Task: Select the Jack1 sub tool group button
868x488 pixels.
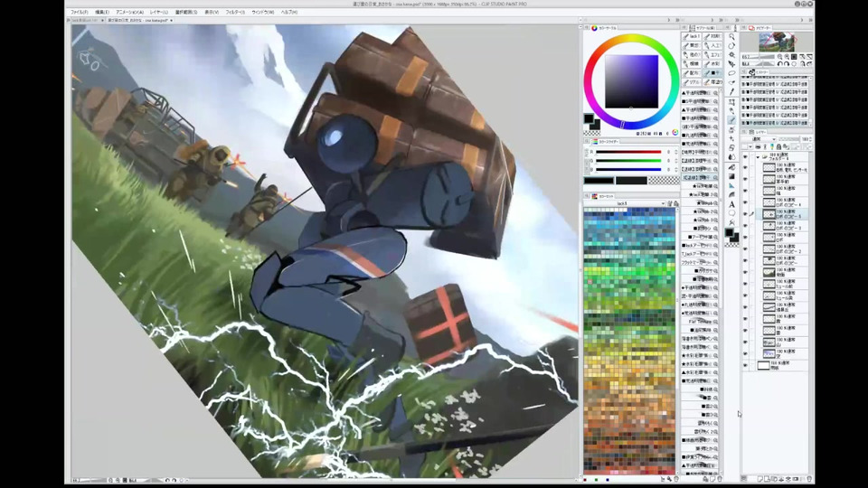Action: coord(692,36)
